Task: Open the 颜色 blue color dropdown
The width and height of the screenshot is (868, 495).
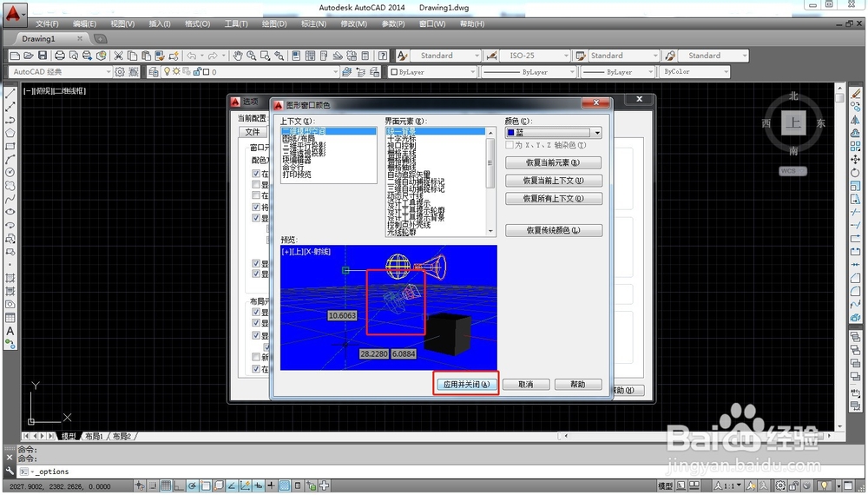Action: point(597,133)
